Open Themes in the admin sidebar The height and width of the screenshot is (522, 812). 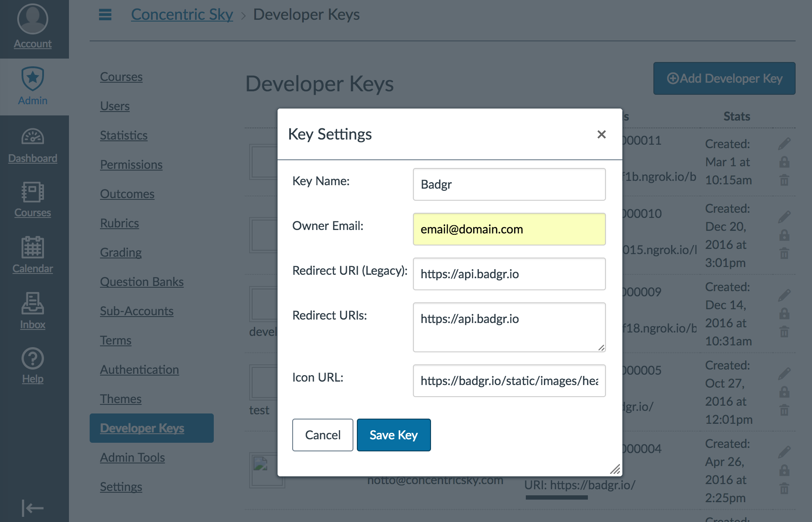121,399
